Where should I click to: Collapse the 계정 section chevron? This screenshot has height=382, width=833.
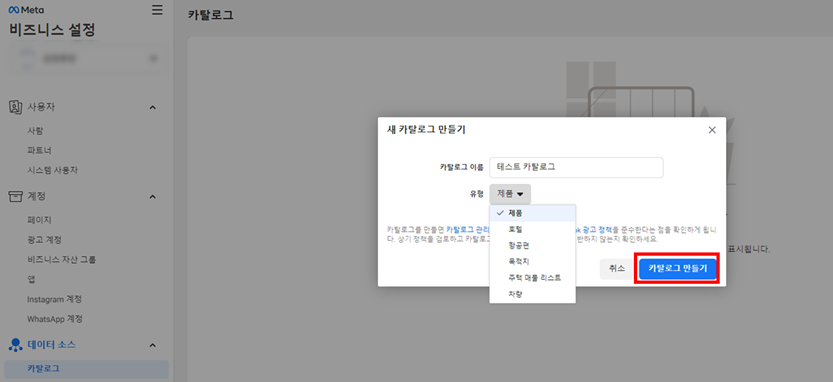(x=152, y=197)
